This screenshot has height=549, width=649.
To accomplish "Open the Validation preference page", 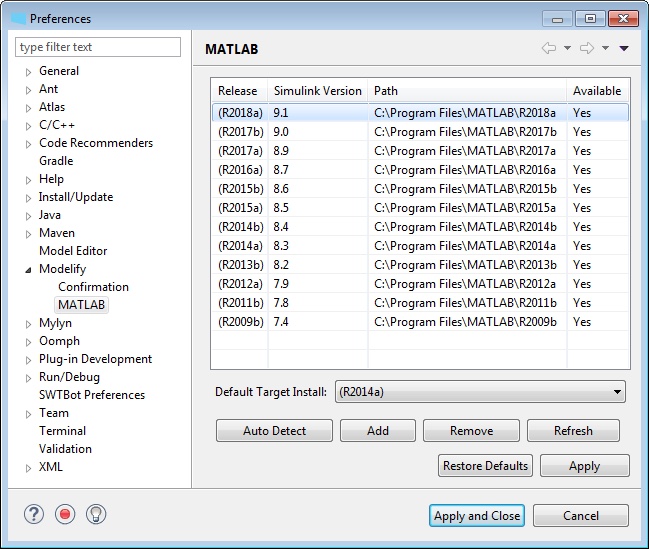I will (65, 449).
